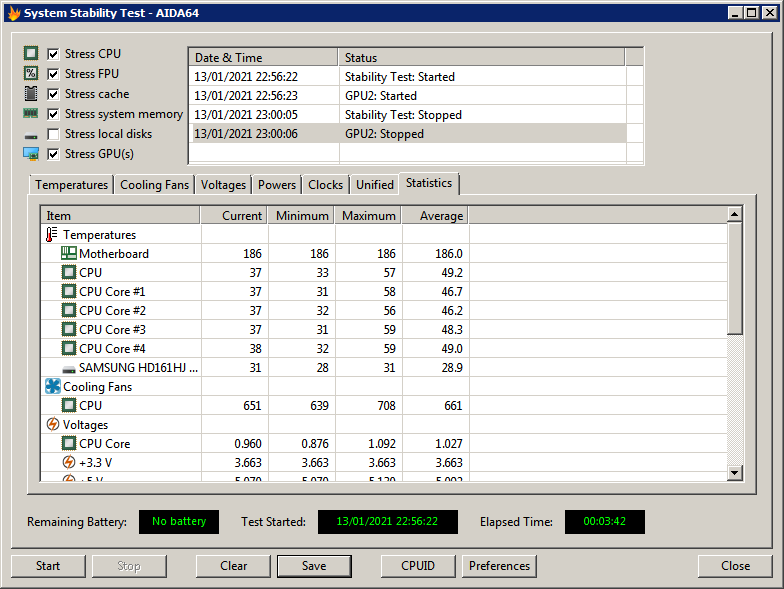Select the 'GPU2: Started' log entry

tap(408, 96)
